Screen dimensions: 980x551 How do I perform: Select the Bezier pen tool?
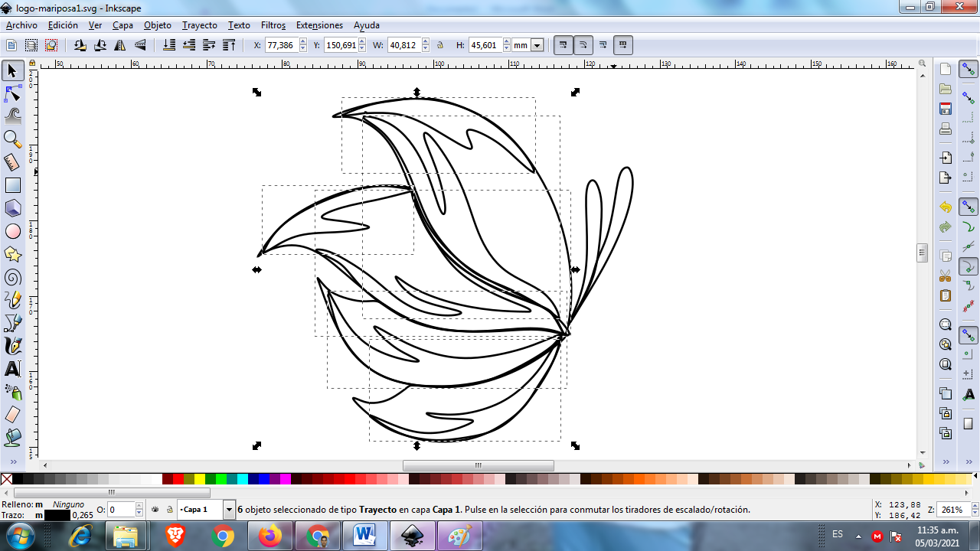coord(12,323)
